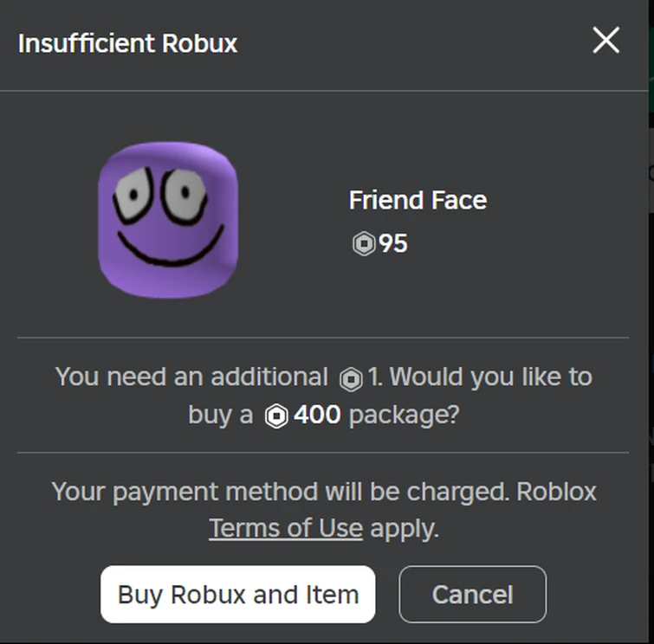The image size is (654, 644).
Task: Select the 400 package amount
Action: point(318,415)
